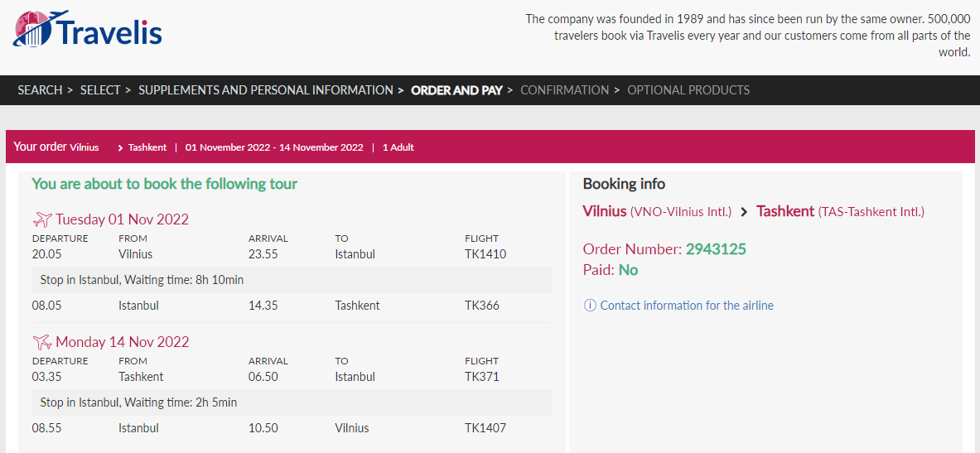Click flight number TK366

coord(482,306)
